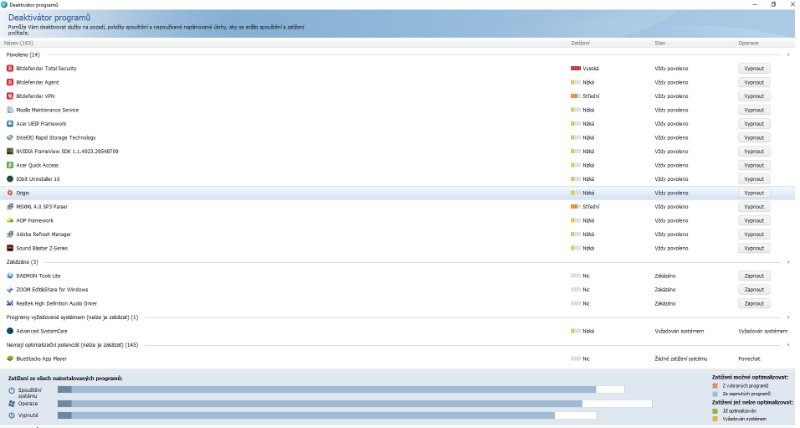This screenshot has width=800, height=428.
Task: Click the BlueStacks App Player icon
Action: coord(10,359)
